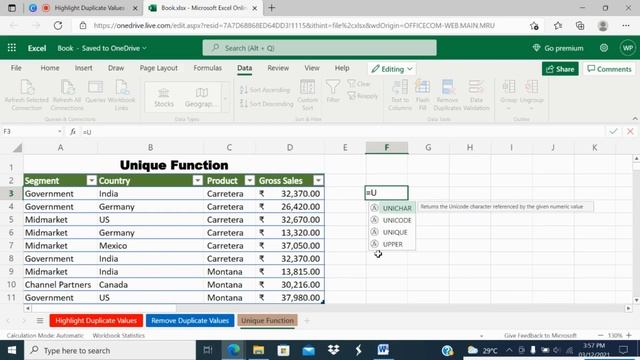Zoom in with plus button
Viewport: 640px width, 360px height.
(x=629, y=336)
